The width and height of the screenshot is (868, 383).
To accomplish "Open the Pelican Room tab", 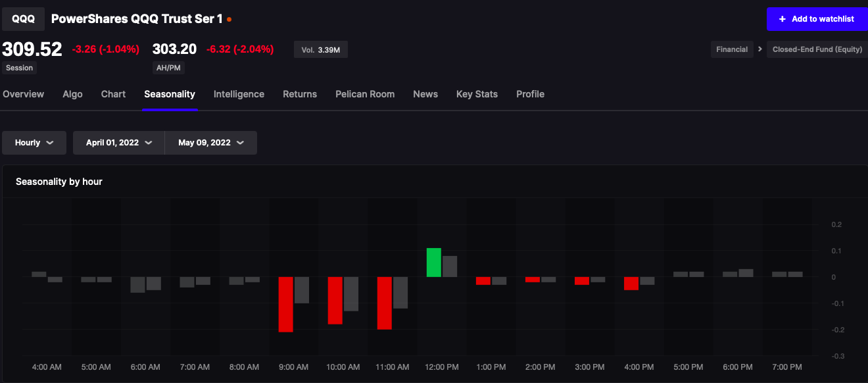I will [x=365, y=94].
